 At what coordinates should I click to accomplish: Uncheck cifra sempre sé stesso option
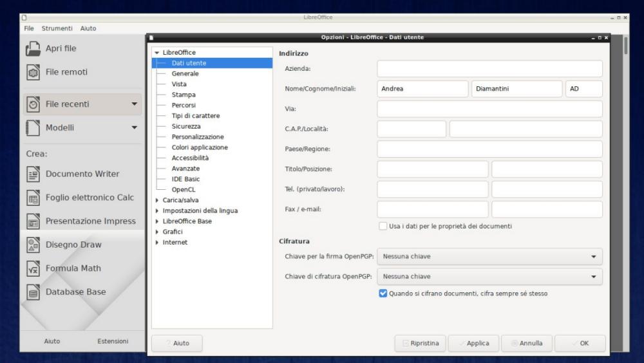click(383, 293)
